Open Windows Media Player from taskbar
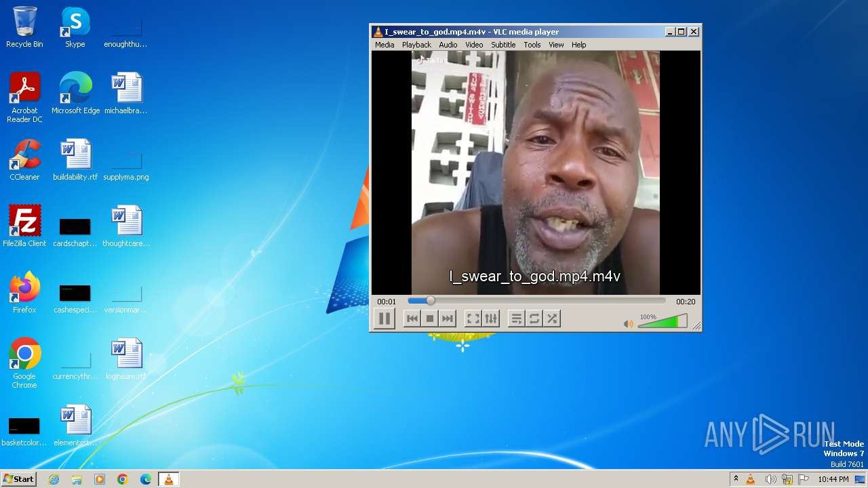Image resolution: width=868 pixels, height=488 pixels. [100, 479]
